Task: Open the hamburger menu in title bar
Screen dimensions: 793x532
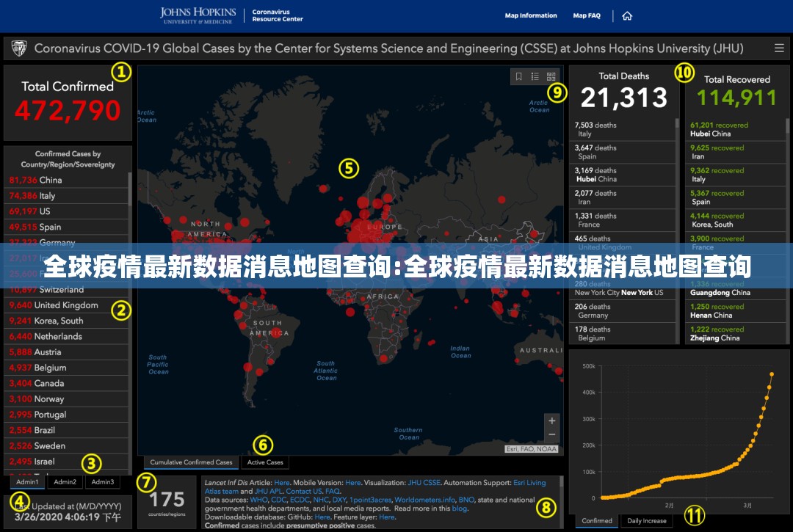Action: 779,48
